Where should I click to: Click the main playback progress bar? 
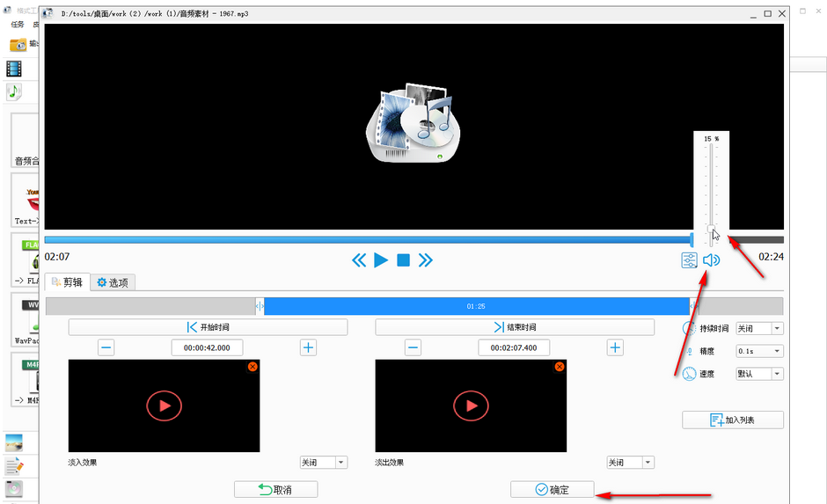pyautogui.click(x=414, y=240)
